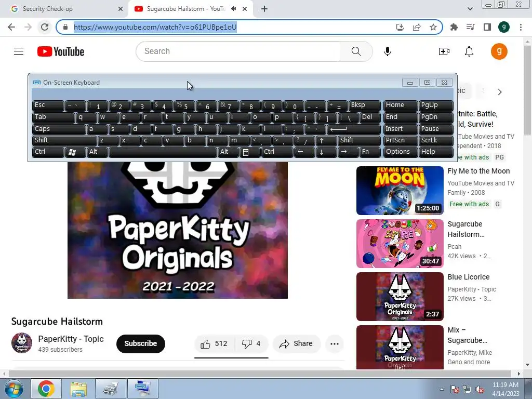
Task: Click the PaperKitty Originals video player
Action: click(x=178, y=230)
